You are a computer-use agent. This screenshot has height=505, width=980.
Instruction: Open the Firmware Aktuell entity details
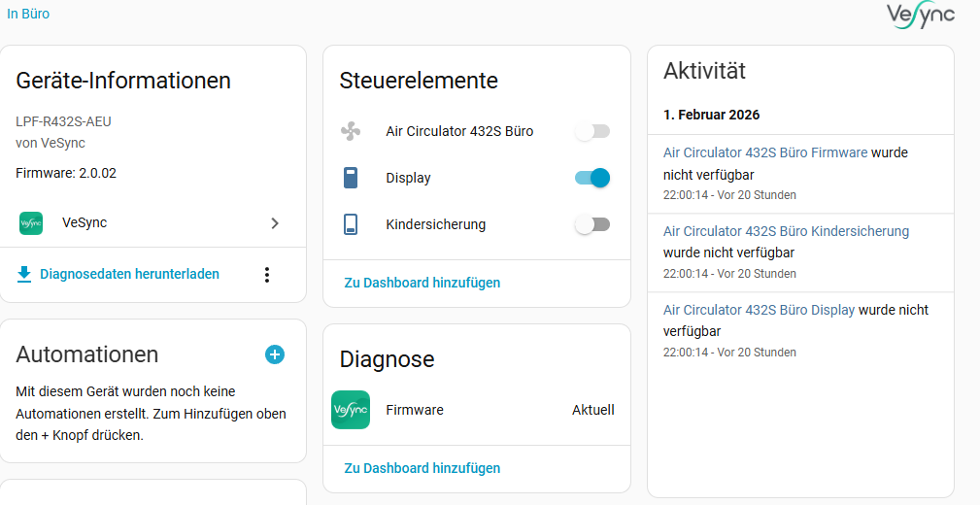(592, 410)
